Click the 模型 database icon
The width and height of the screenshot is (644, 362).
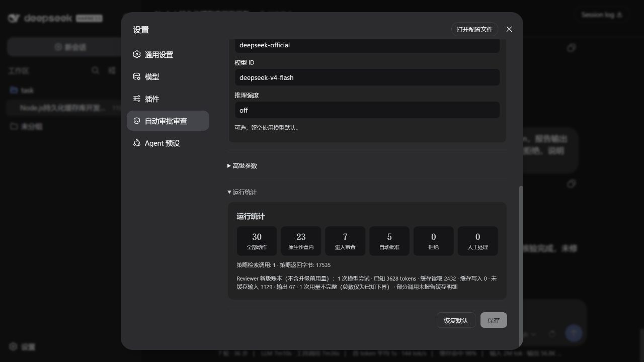point(137,76)
